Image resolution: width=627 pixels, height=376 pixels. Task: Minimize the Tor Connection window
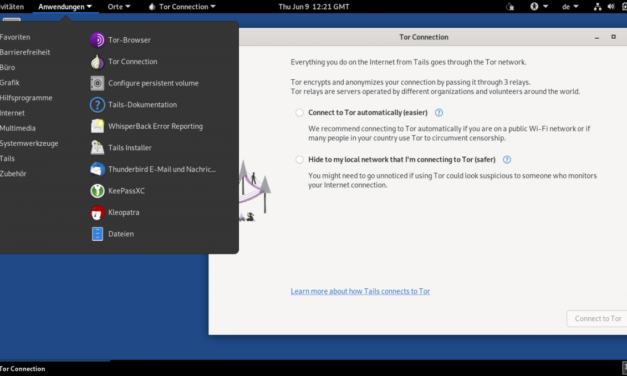(x=597, y=37)
